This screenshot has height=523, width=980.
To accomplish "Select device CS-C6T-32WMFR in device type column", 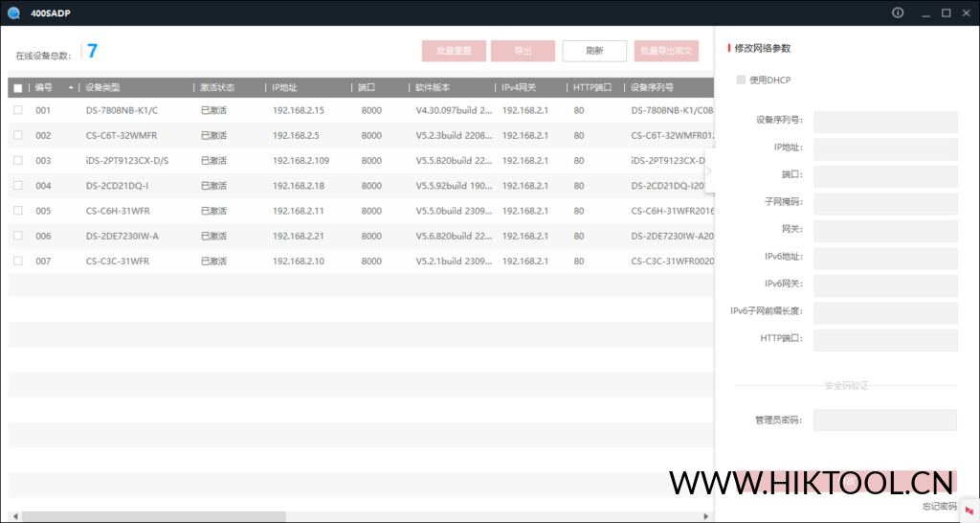I will pos(122,135).
